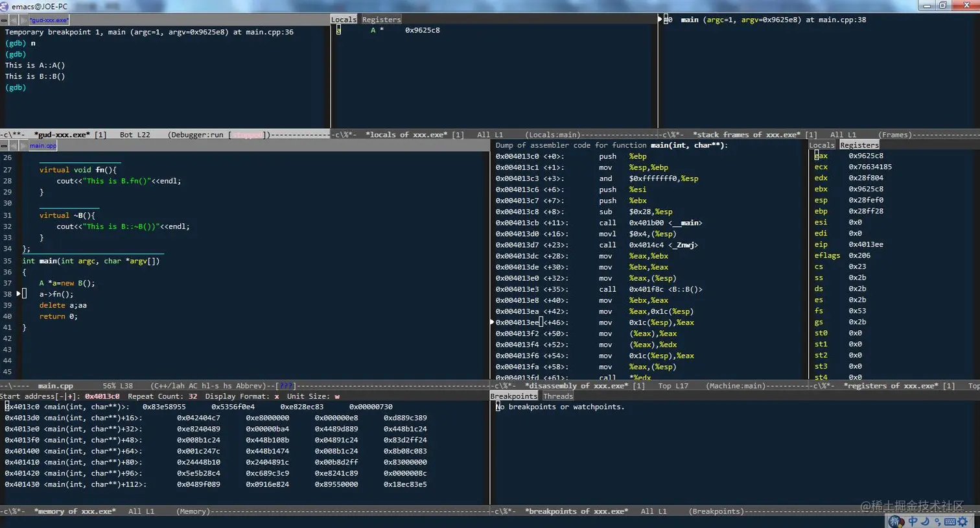This screenshot has width=980, height=528.
Task: Select the esp register value 0x28fef0
Action: tap(866, 200)
